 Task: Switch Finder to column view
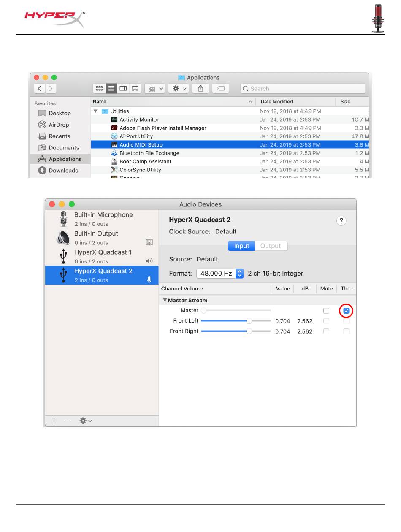(x=123, y=88)
